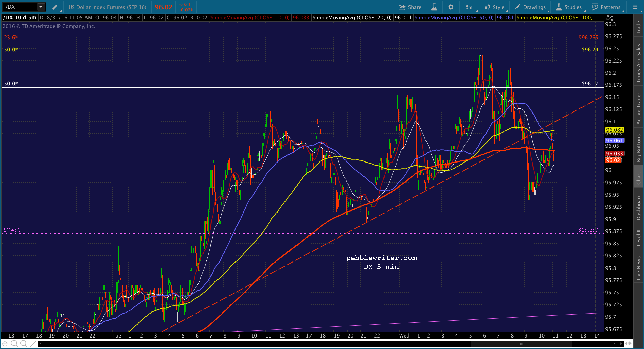Open the 5m timeframe dropdown

click(470, 7)
